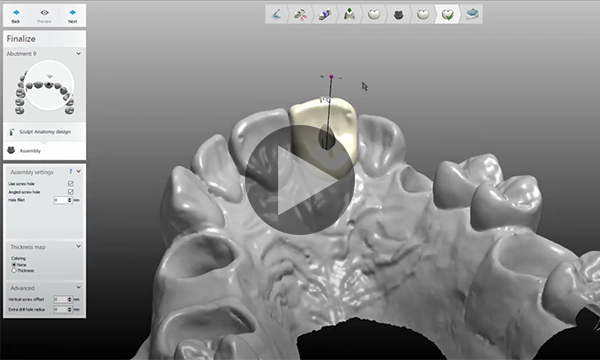Click the purple screw axis handle point
Image resolution: width=600 pixels, height=360 pixels.
(x=331, y=77)
